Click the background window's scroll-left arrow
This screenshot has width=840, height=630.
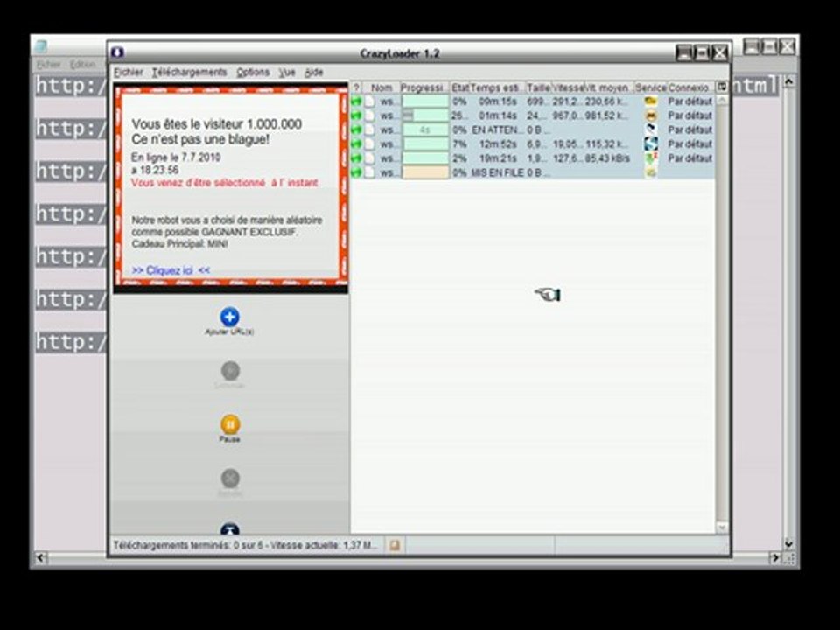(41, 558)
